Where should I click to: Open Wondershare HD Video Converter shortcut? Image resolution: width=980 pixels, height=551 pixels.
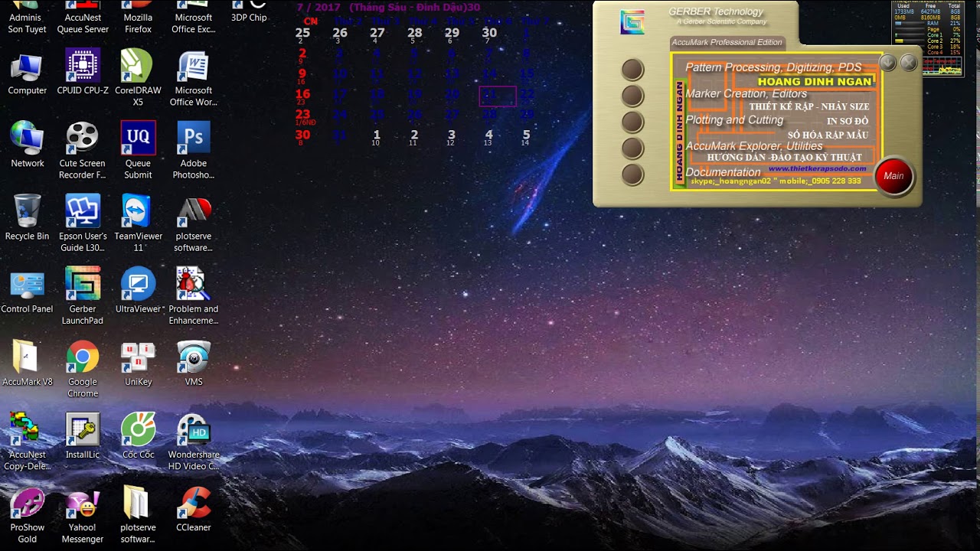coord(194,442)
